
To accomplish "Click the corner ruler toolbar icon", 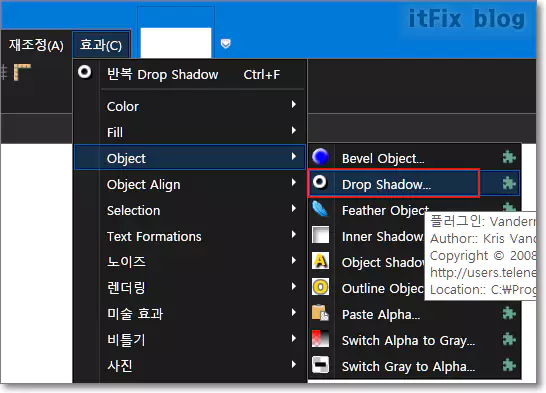I will [x=22, y=72].
